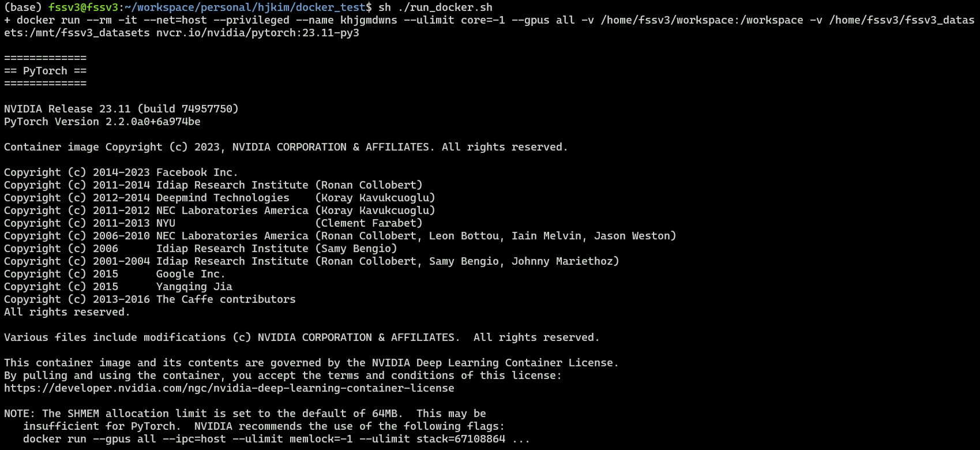Click the SHMEM allocation limit NOTE line
Image resolution: width=980 pixels, height=450 pixels.
tap(245, 414)
